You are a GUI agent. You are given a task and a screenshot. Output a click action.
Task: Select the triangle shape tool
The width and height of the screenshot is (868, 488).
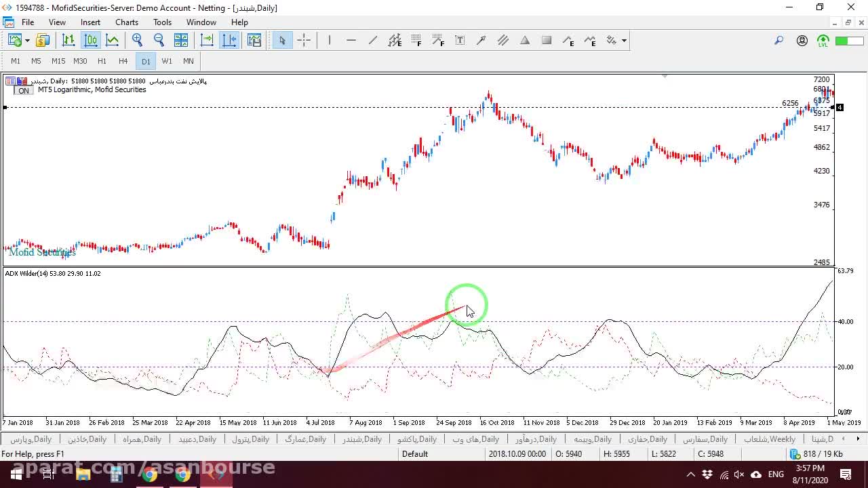525,41
